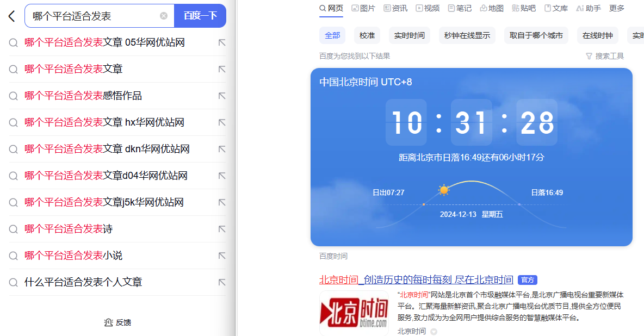This screenshot has width=644, height=336.
Task: Select the suggestion 哪个平台适合发表小说
Action: click(73, 256)
